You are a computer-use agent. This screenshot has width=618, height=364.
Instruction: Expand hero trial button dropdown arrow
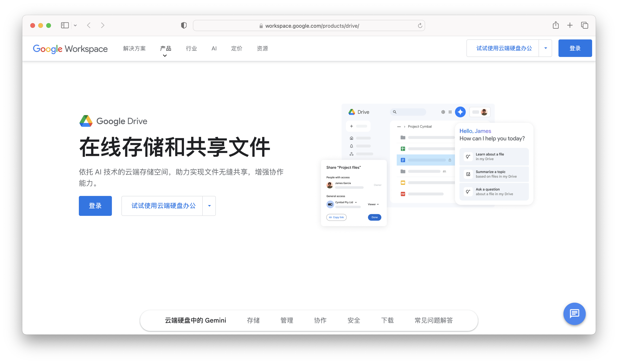[x=209, y=206]
